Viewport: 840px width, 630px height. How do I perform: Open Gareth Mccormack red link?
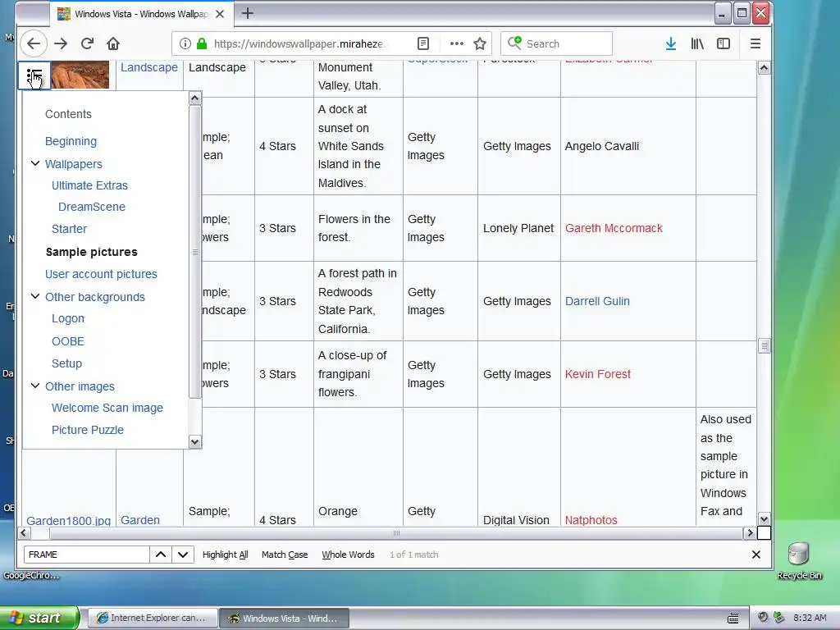(614, 228)
